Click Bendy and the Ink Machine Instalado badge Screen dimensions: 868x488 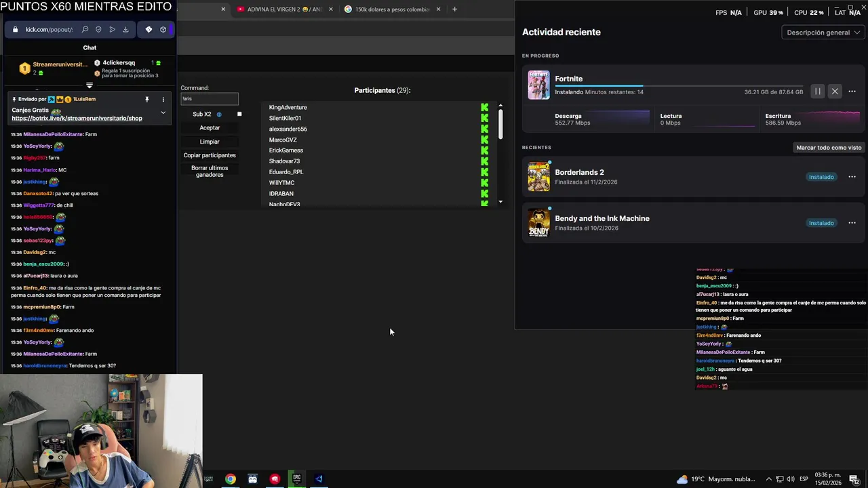pos(821,223)
